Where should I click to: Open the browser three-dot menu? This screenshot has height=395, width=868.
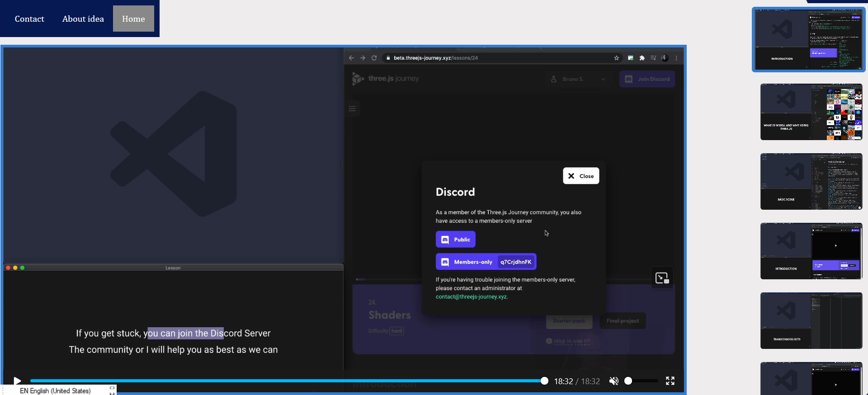click(x=676, y=58)
